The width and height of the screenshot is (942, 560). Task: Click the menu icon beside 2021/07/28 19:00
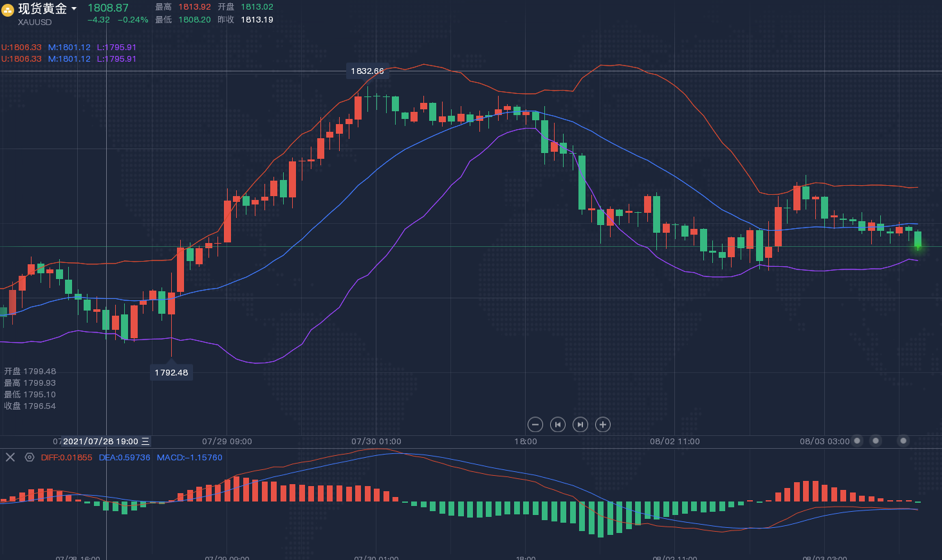click(x=145, y=441)
